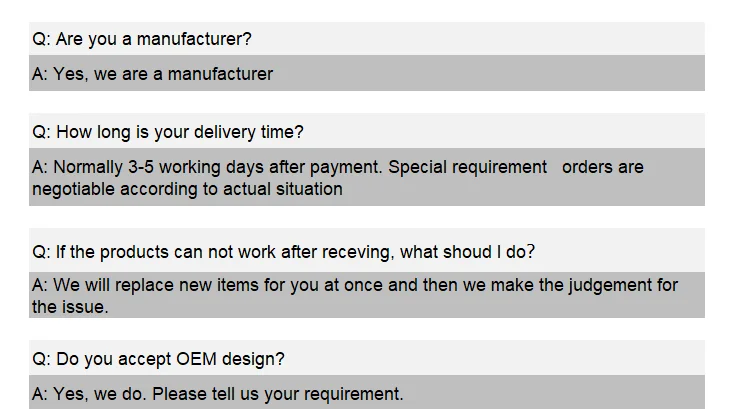Screen dimensions: 750x409
Task: Click the question "Are you a manufacturer?"
Action: (x=142, y=39)
